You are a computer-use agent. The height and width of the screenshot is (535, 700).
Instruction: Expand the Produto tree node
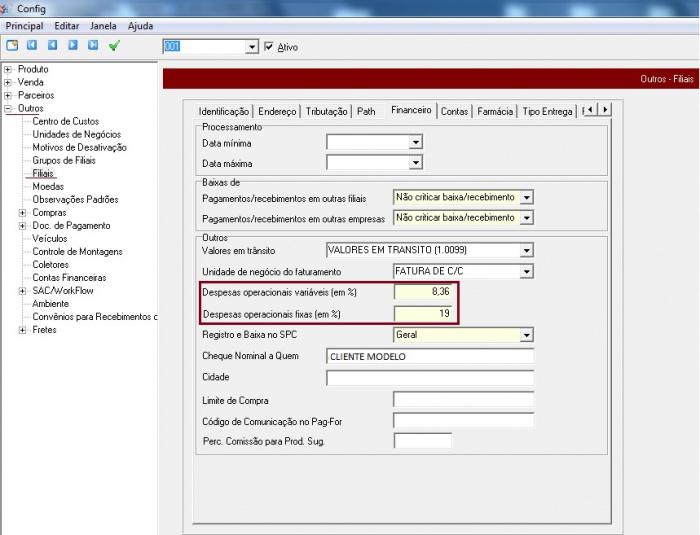point(8,70)
